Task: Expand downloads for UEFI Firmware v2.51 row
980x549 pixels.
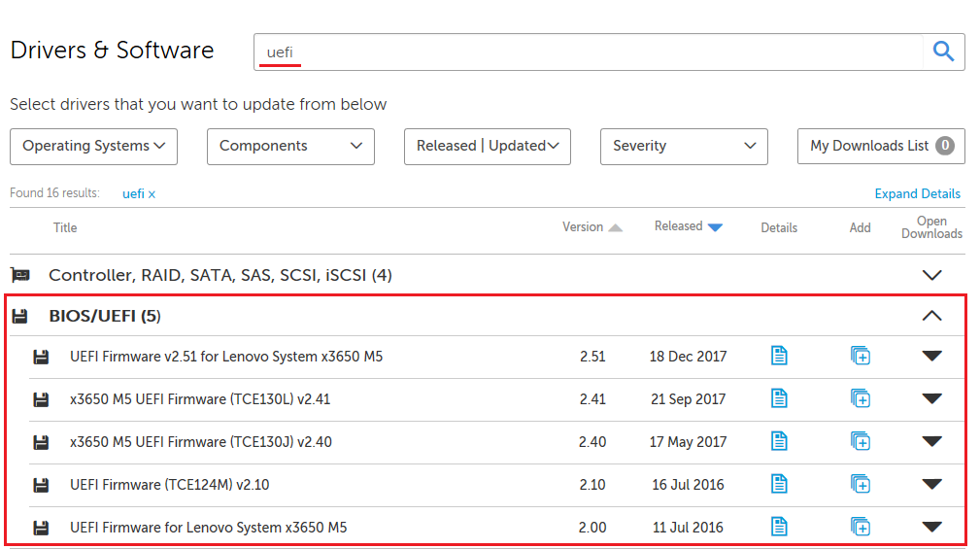Action: pos(931,356)
